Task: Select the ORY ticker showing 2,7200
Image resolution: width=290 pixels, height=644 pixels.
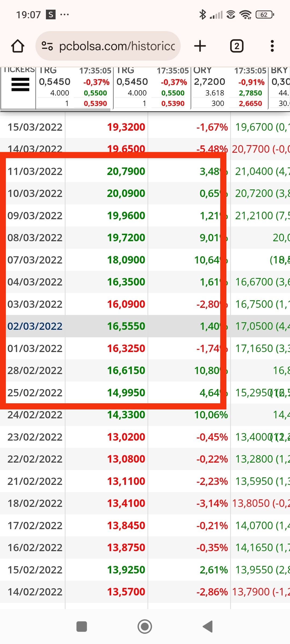Action: [x=229, y=88]
